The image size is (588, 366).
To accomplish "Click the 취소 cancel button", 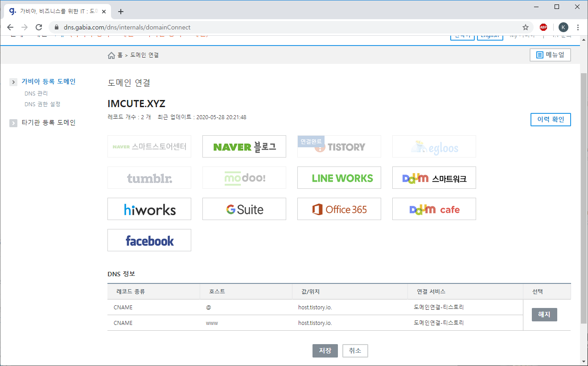I will coord(355,351).
